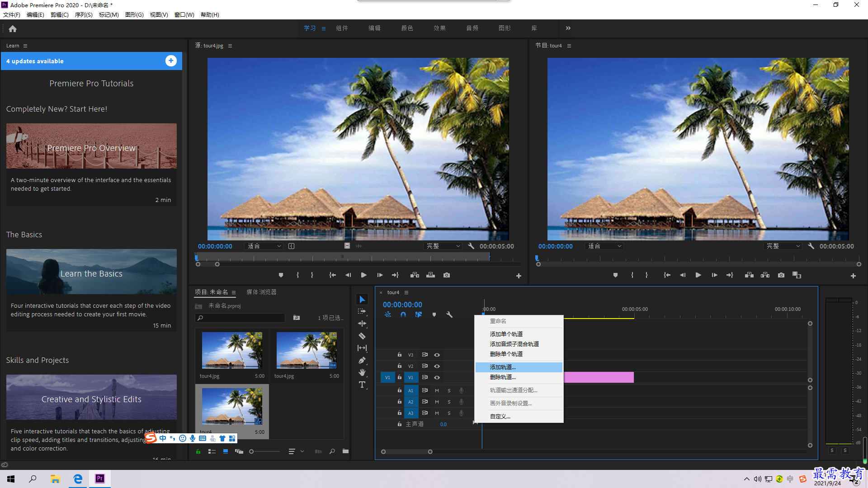The image size is (868, 488).
Task: Play the Program monitor
Action: click(698, 275)
